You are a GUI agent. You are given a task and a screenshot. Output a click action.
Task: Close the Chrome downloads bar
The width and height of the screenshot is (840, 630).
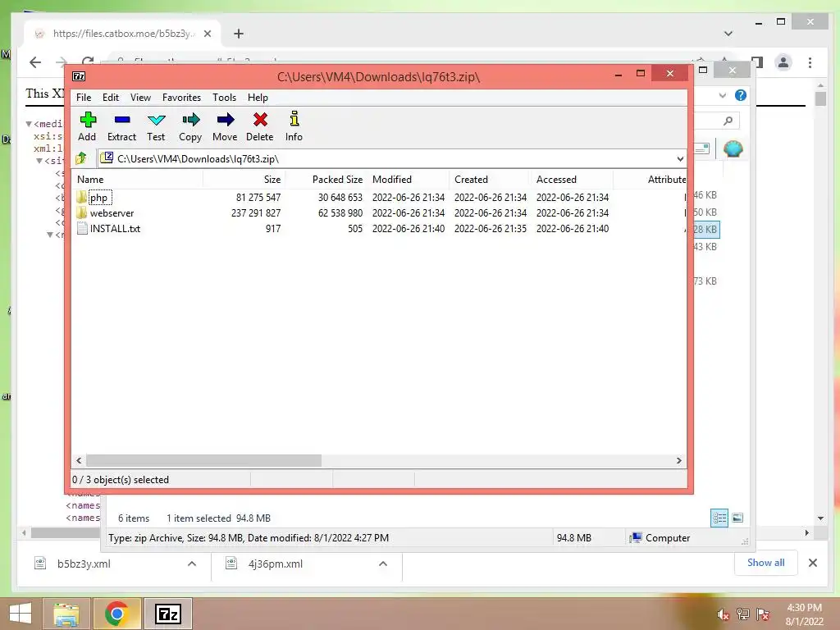[813, 563]
